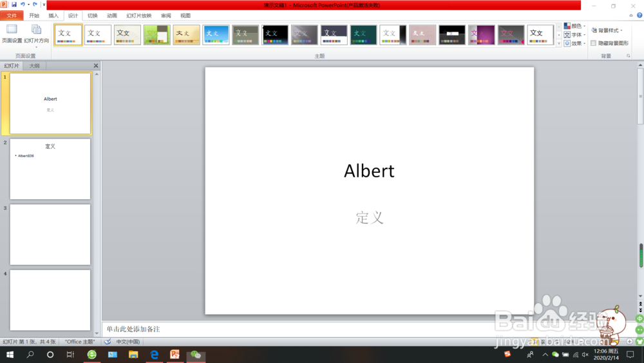Switch to the 动画 animations tab

[111, 15]
